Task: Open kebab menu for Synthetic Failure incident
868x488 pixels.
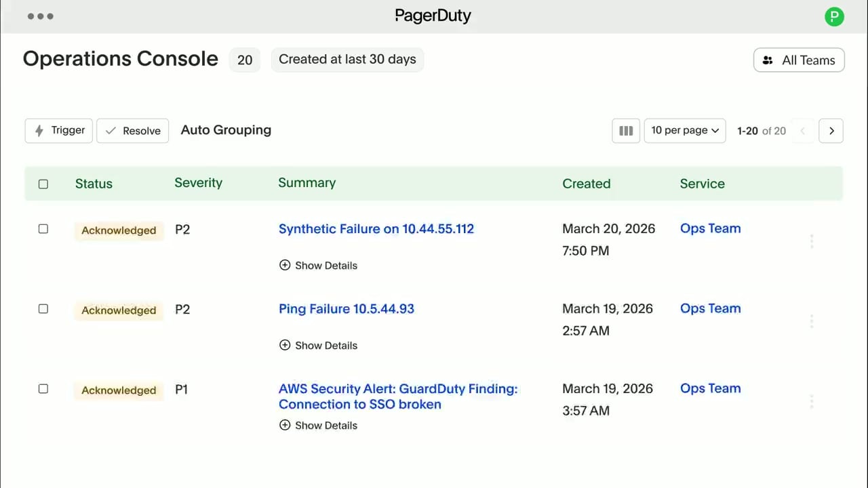Action: coord(811,241)
